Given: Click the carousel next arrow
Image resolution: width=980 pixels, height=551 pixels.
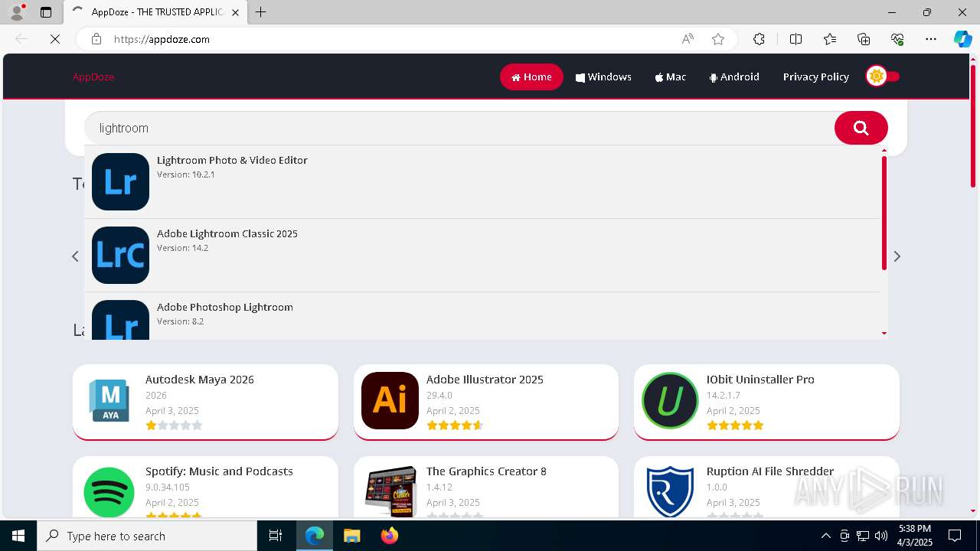Looking at the screenshot, I should [x=897, y=256].
